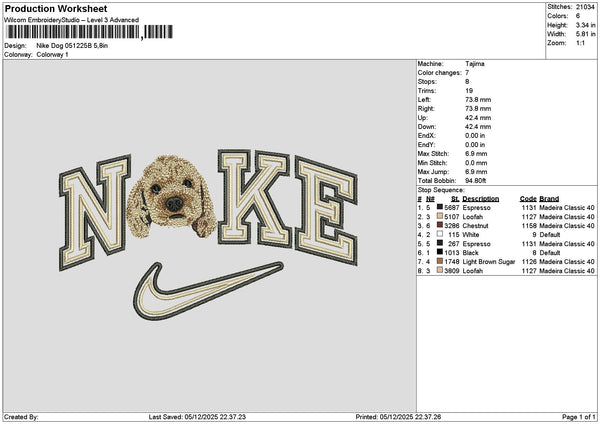
Task: Click the Height value '3.34 in'
Action: 585,25
